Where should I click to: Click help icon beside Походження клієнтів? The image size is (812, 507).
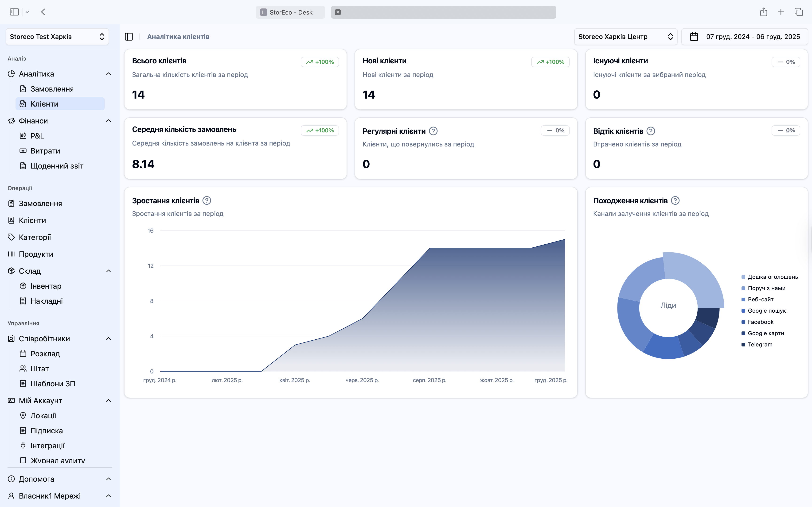pos(675,200)
